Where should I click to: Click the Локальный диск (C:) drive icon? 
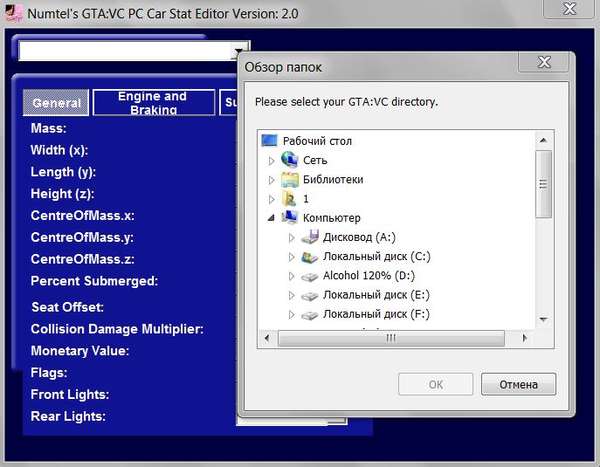tap(310, 257)
